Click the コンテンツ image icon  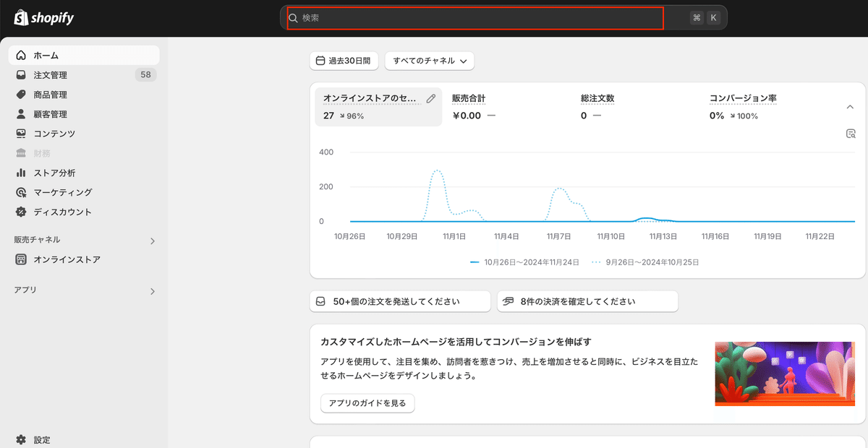(21, 134)
